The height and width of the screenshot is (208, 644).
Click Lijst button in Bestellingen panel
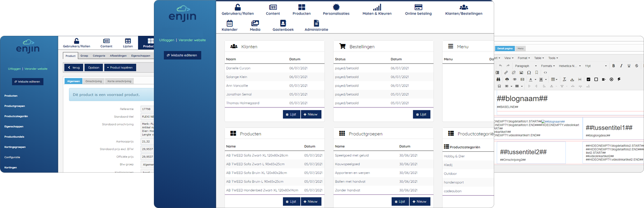click(x=421, y=114)
